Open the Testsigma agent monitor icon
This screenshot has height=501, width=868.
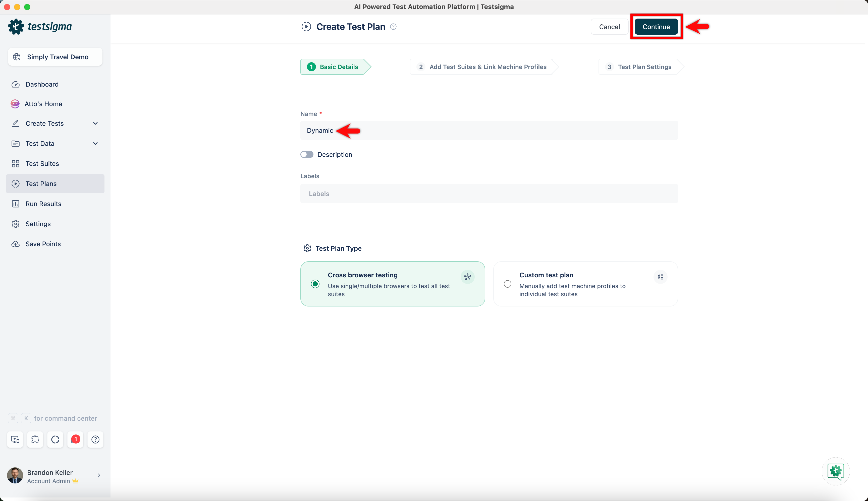pyautogui.click(x=15, y=440)
